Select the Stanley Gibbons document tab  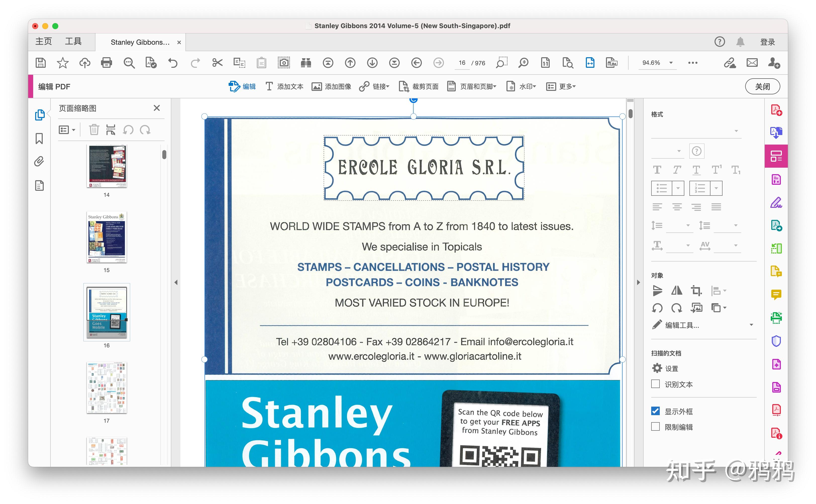pos(140,42)
